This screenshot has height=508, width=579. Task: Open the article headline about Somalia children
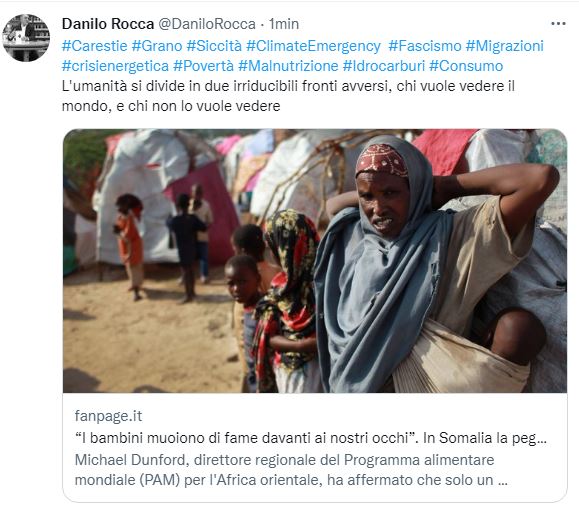point(311,438)
